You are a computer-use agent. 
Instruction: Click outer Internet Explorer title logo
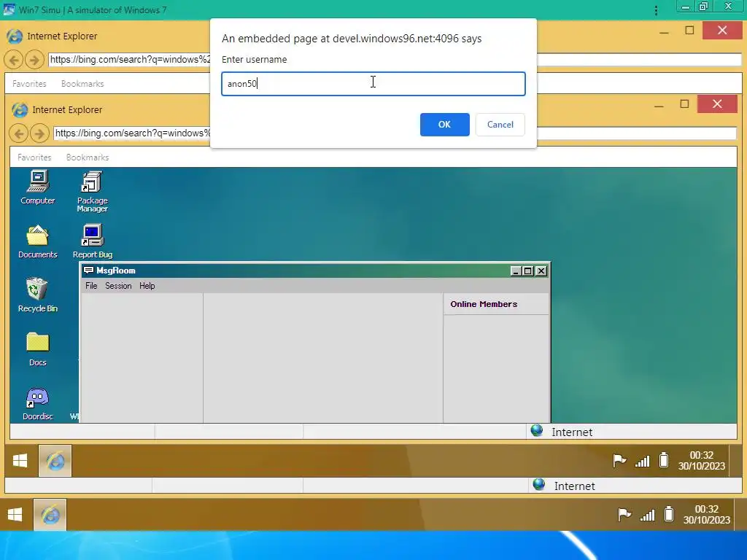pos(15,36)
